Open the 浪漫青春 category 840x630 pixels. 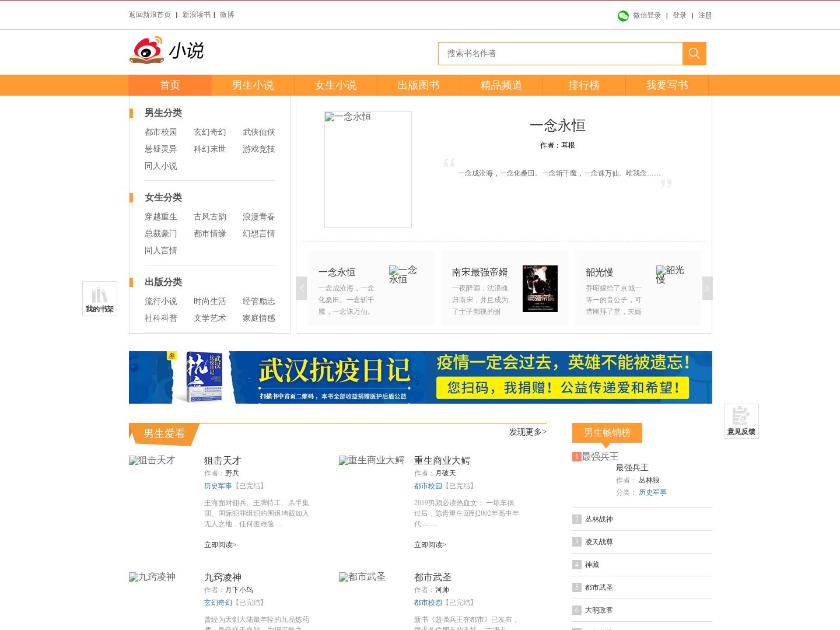pyautogui.click(x=259, y=217)
